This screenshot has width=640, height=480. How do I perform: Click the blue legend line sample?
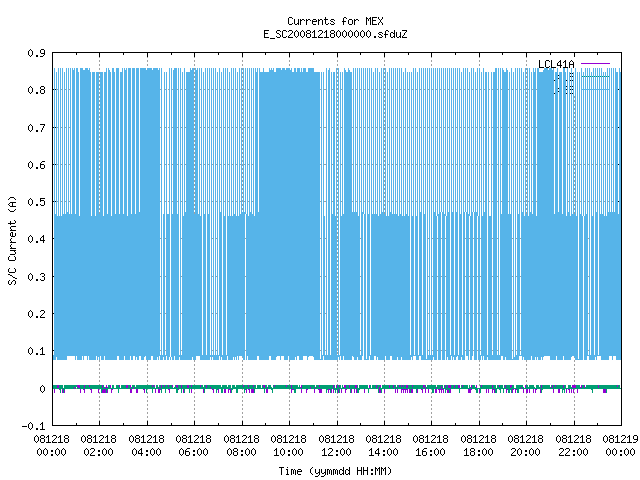click(595, 89)
